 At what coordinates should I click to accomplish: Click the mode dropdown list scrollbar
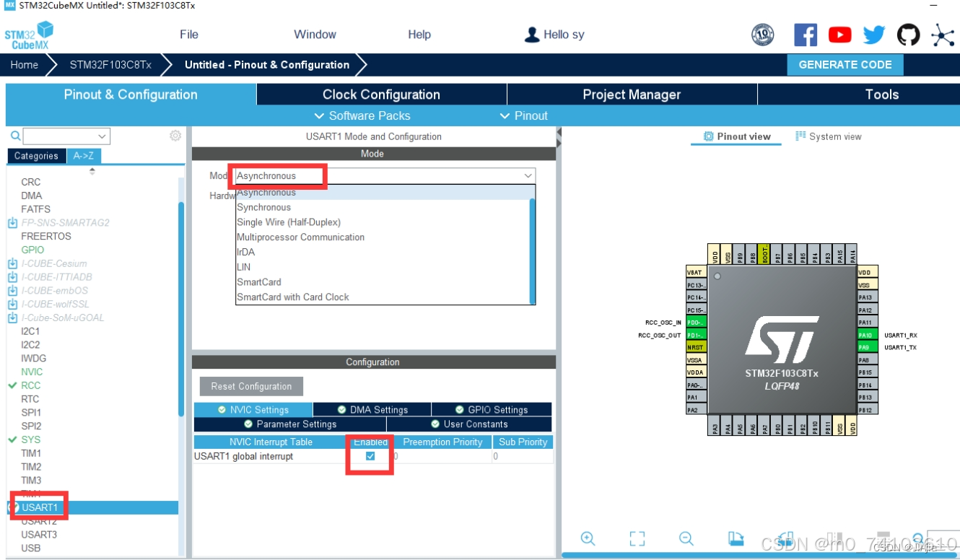coord(533,250)
